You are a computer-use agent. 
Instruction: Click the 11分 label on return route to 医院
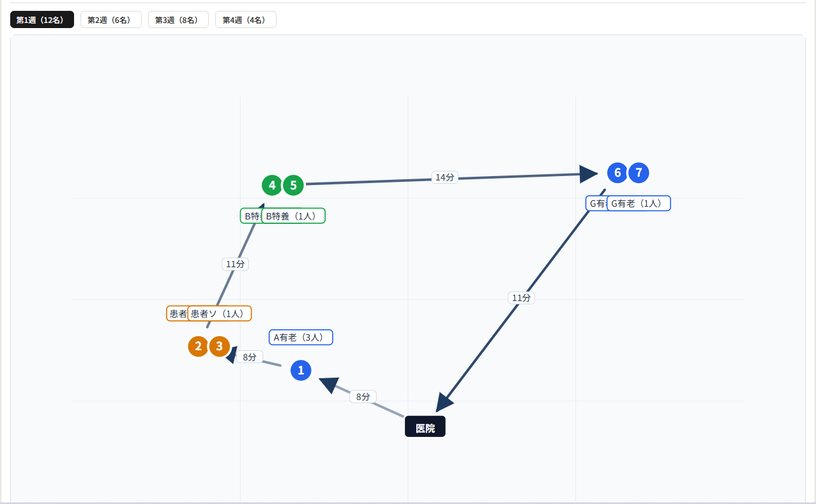(x=521, y=298)
